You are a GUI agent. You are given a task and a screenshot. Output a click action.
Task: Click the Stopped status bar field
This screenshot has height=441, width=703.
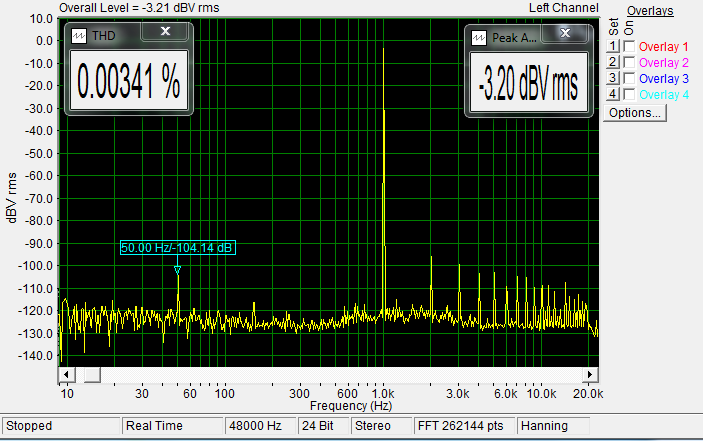[x=61, y=426]
